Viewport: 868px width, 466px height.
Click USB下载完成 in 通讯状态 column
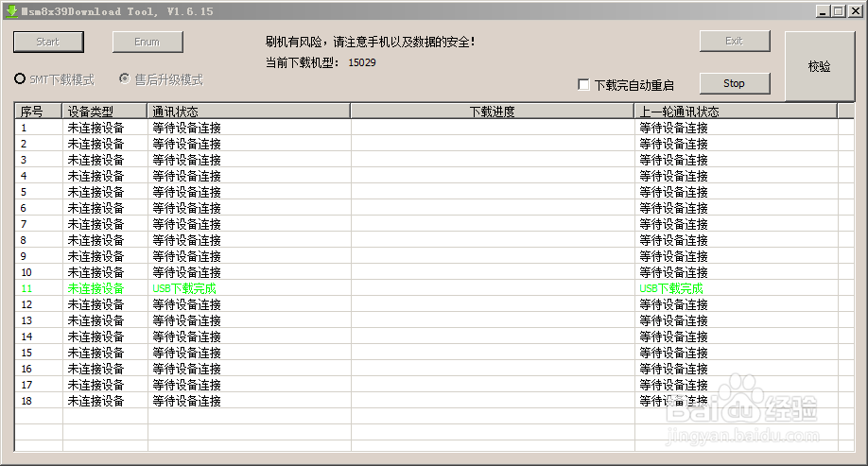(x=184, y=288)
